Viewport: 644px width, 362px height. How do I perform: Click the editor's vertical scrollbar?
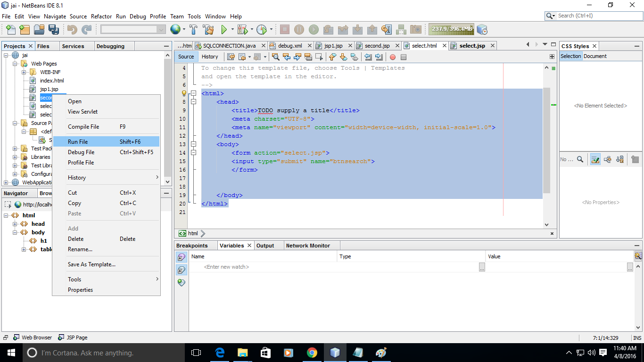point(546,141)
